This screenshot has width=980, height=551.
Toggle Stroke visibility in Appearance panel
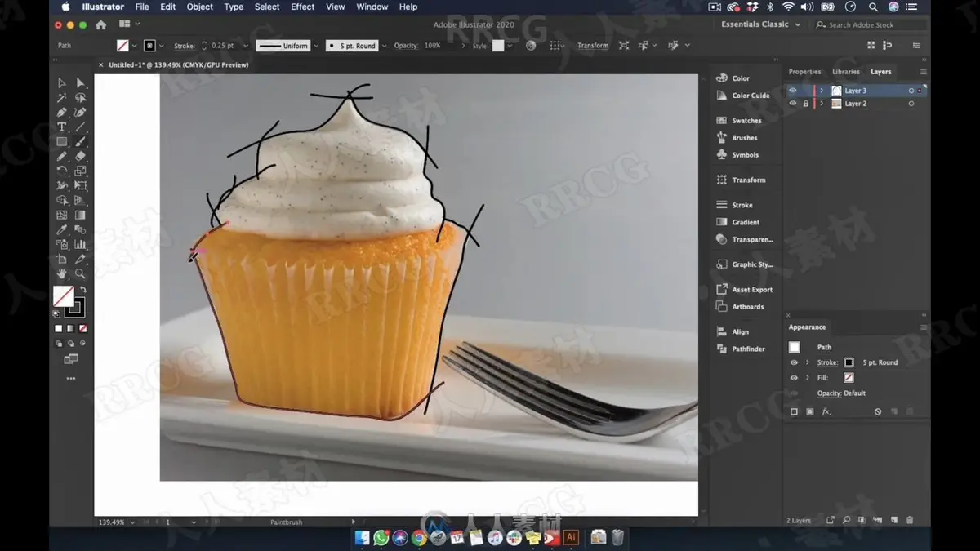coord(794,362)
